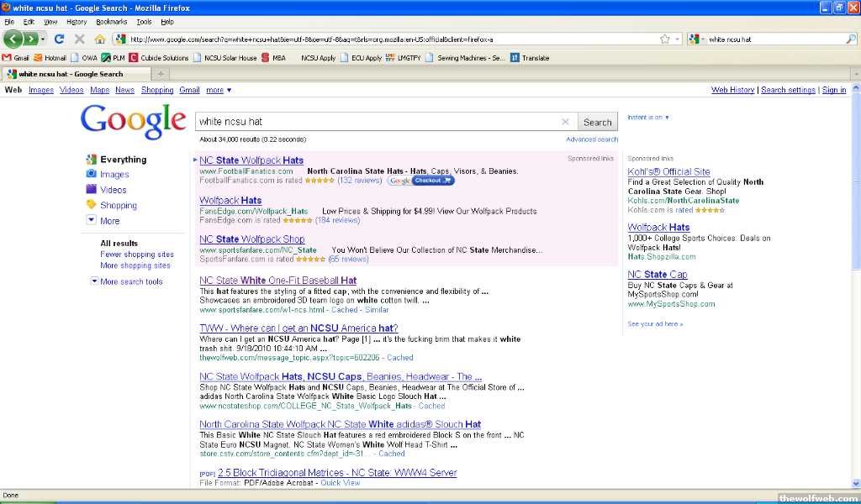The height and width of the screenshot is (504, 861).
Task: Open the Instant is on dropdown
Action: [648, 118]
